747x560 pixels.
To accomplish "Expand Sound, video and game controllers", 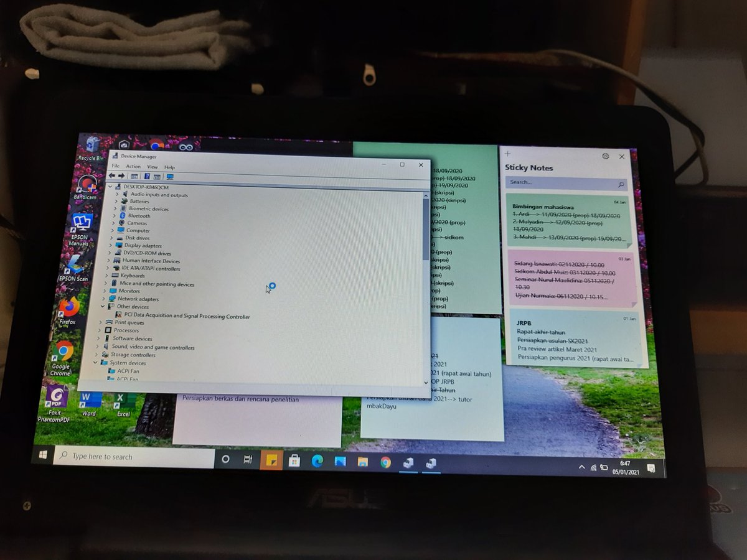I will [x=97, y=347].
